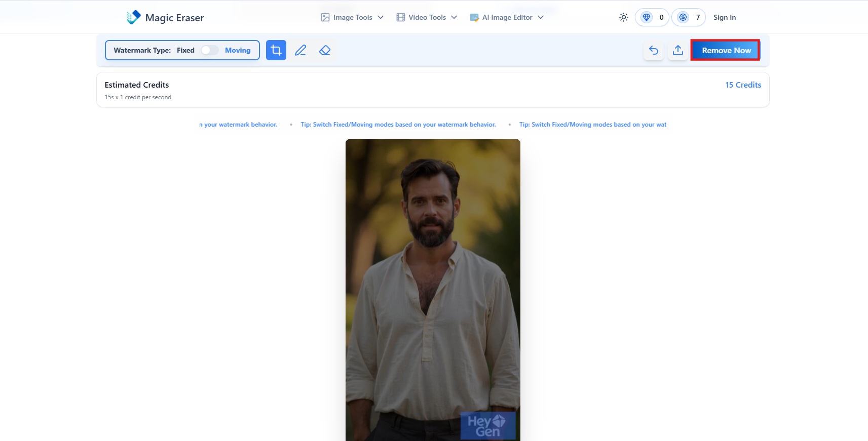Click the Moving watermark label
The height and width of the screenshot is (441, 868).
pos(238,50)
